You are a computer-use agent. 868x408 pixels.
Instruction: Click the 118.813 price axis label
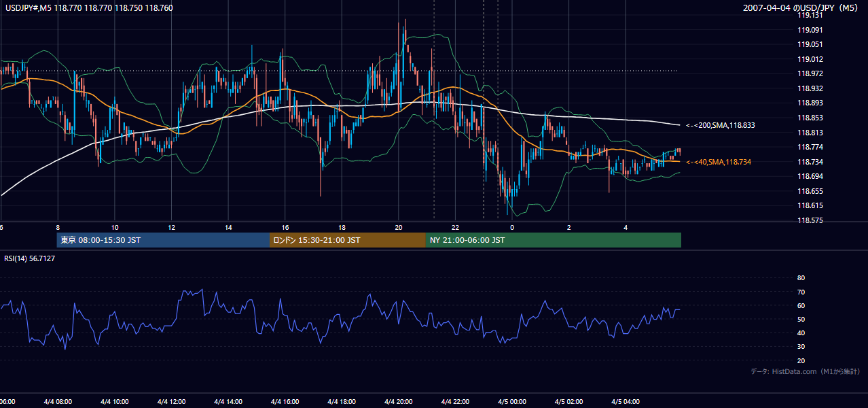tap(810, 133)
